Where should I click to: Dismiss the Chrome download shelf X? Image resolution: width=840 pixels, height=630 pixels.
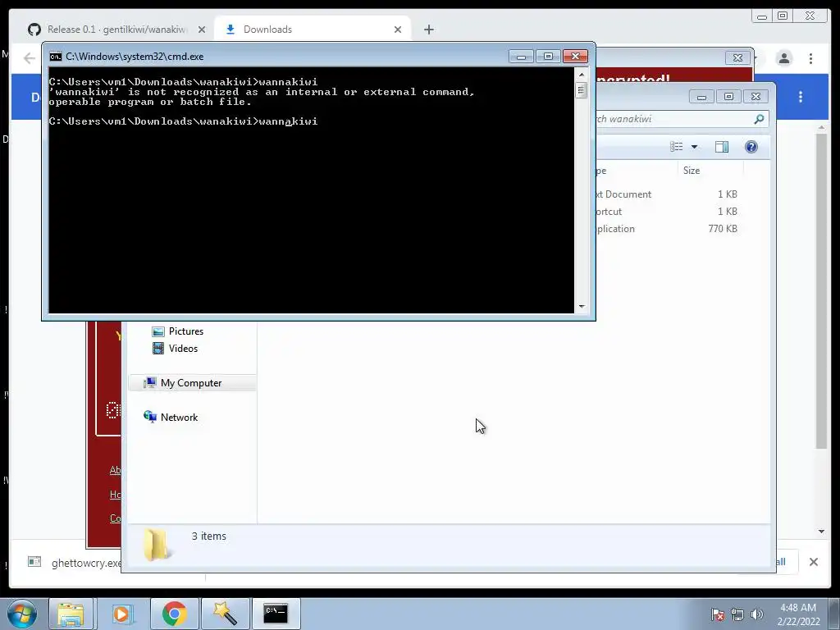(x=813, y=562)
